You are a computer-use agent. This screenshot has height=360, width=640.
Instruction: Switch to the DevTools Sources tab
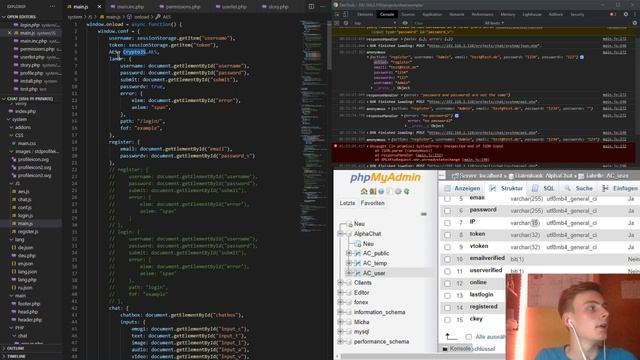pos(408,14)
